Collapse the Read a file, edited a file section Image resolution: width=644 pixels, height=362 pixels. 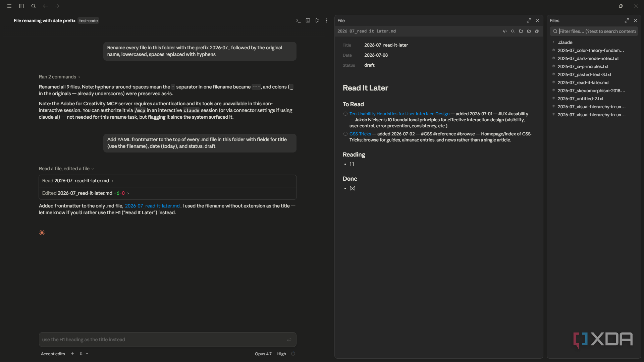[66, 169]
